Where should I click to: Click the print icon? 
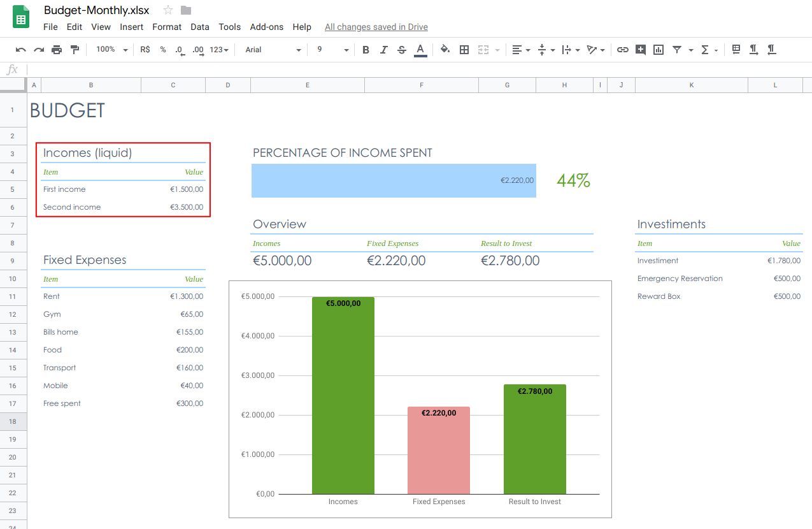(57, 50)
